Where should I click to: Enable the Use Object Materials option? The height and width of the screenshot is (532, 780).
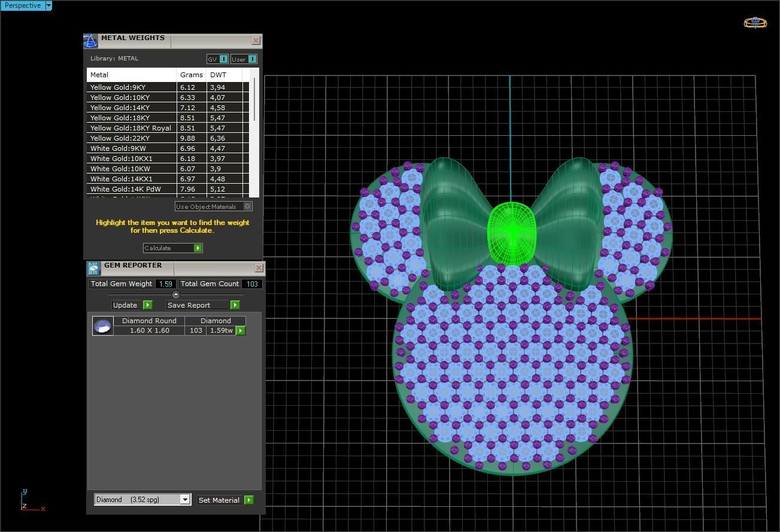pos(214,206)
